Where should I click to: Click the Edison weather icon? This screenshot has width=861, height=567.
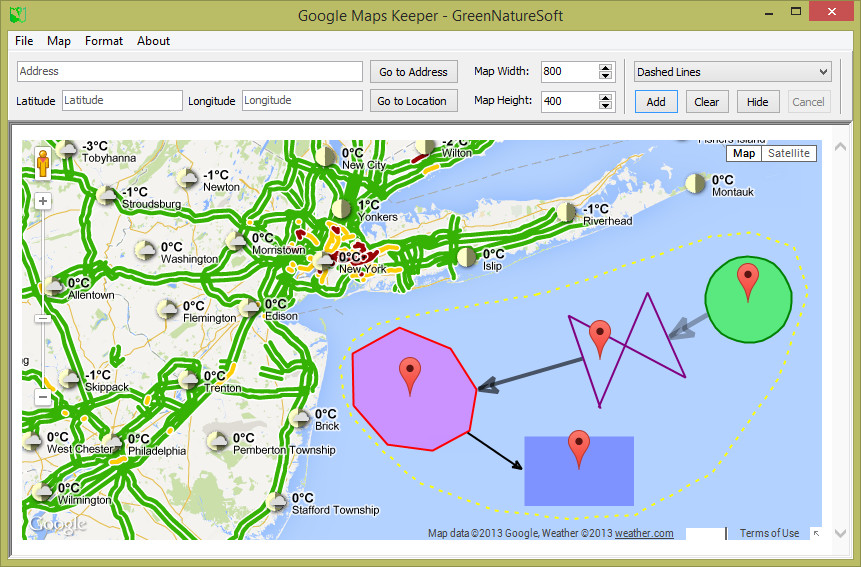pyautogui.click(x=250, y=307)
